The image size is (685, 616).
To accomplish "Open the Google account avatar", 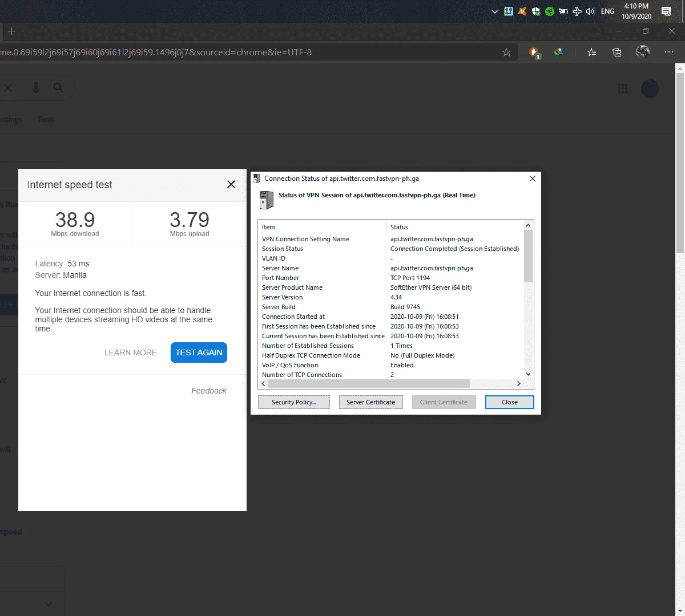I will 650,88.
